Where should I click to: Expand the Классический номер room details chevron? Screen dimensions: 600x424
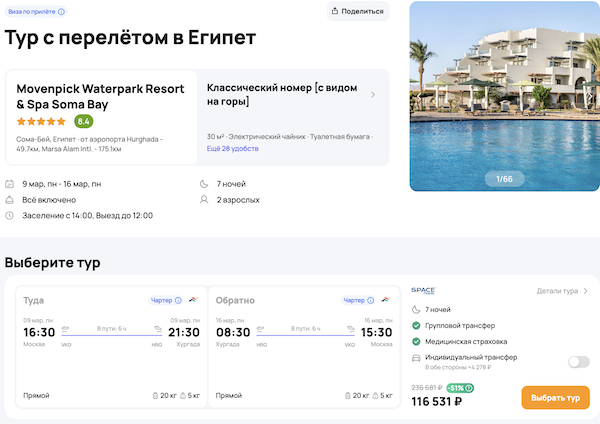(x=373, y=95)
